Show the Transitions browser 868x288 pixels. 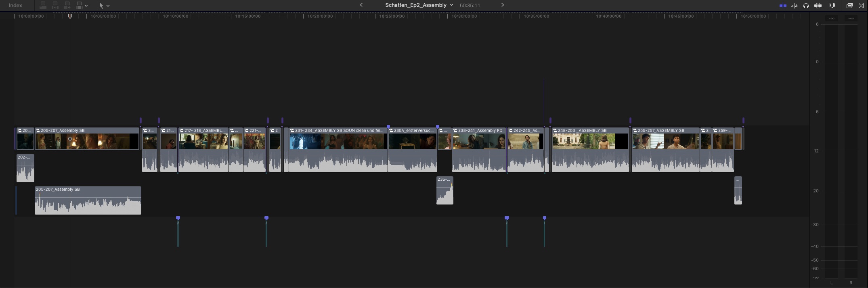(x=861, y=6)
